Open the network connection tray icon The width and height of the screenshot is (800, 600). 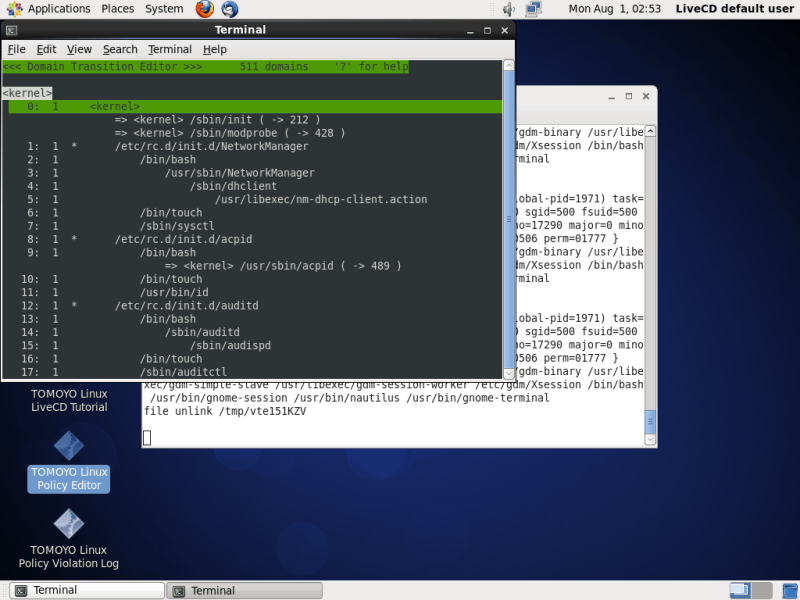tap(533, 9)
